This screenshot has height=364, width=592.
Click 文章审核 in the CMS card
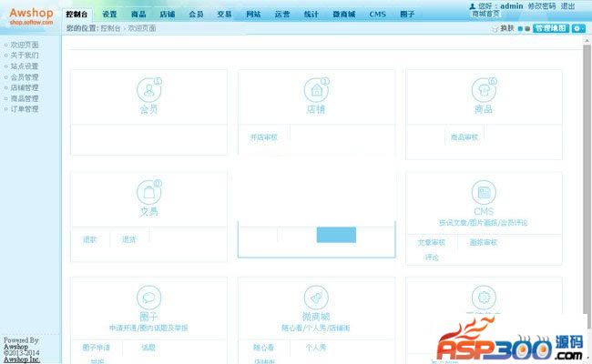pyautogui.click(x=432, y=243)
